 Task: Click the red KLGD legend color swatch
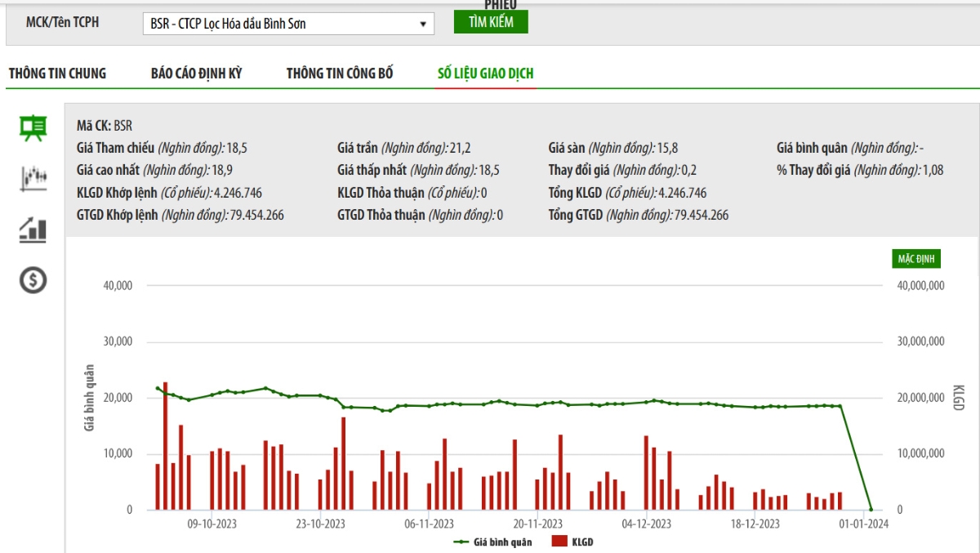coord(559,542)
